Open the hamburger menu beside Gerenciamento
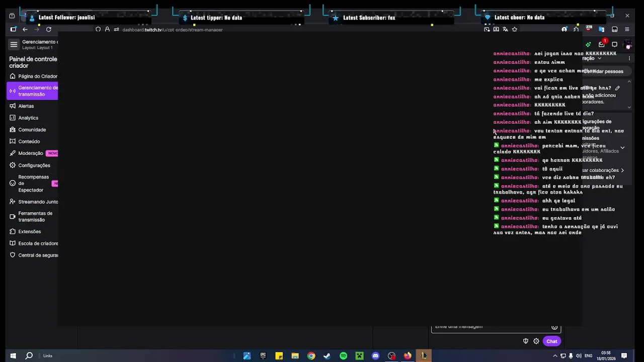Viewport: 644px width, 362px height. [x=14, y=45]
